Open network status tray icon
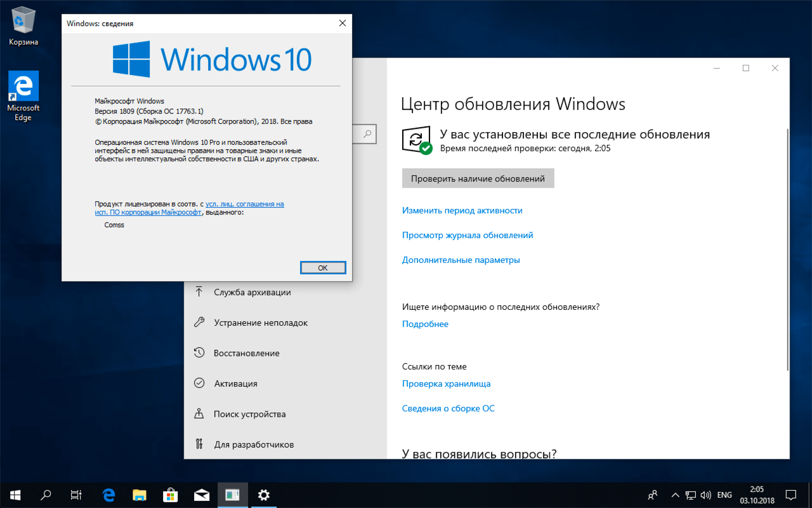 coord(690,495)
